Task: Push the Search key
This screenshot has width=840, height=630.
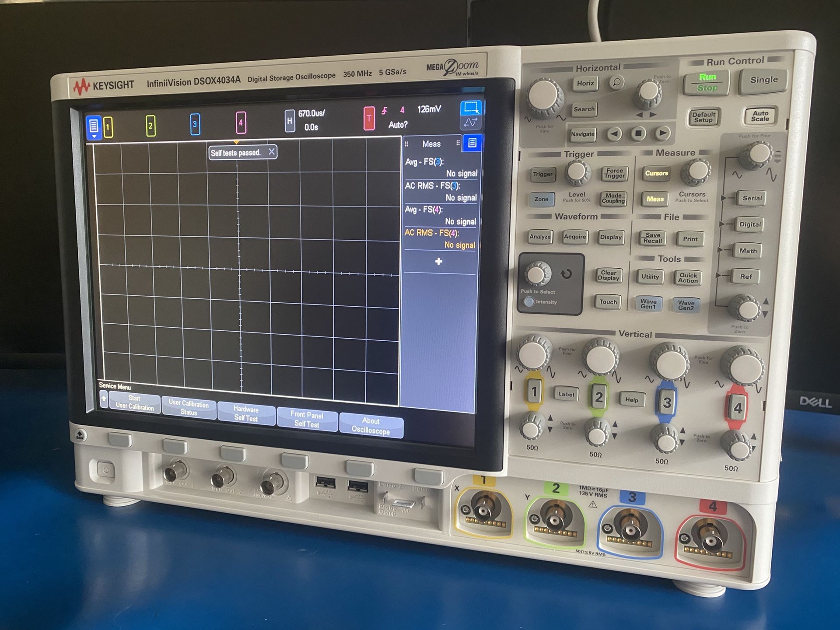Action: [x=584, y=109]
